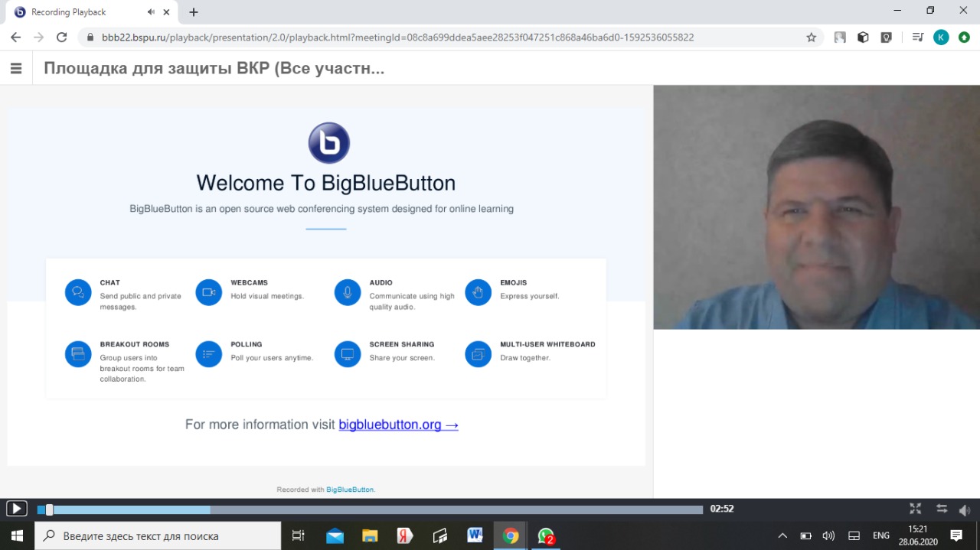The height and width of the screenshot is (550, 980).
Task: Click the playback progress slider
Action: (x=370, y=509)
